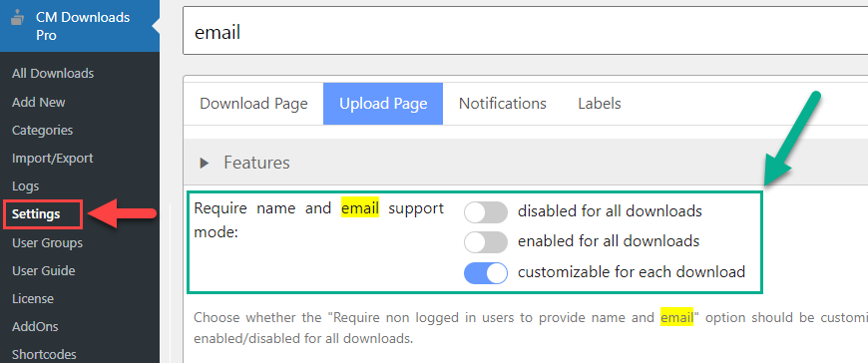
Task: View Logs from the sidebar
Action: [x=26, y=186]
